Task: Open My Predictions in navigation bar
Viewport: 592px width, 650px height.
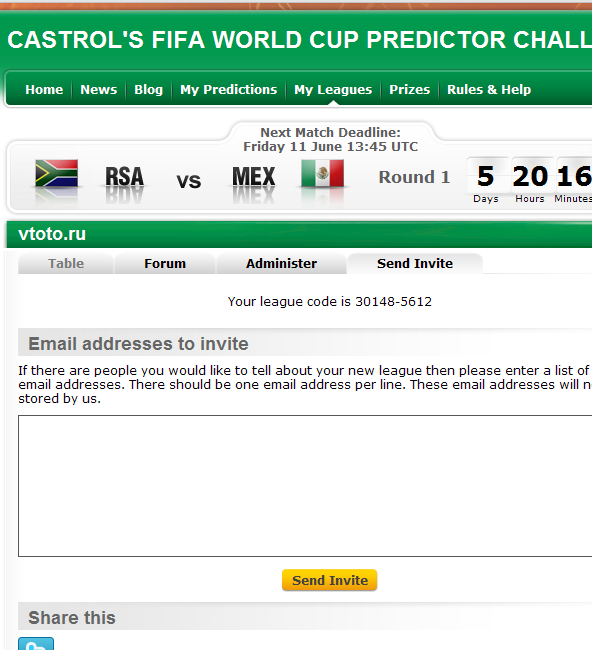Action: click(228, 90)
